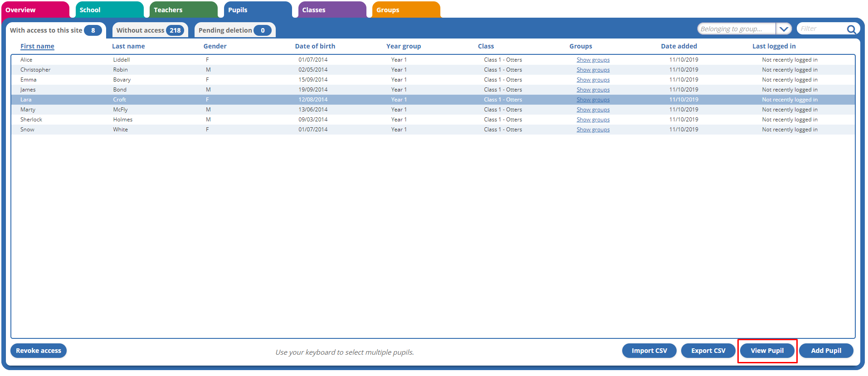868x376 pixels.
Task: Click the search magnifier icon in filter box
Action: 851,29
